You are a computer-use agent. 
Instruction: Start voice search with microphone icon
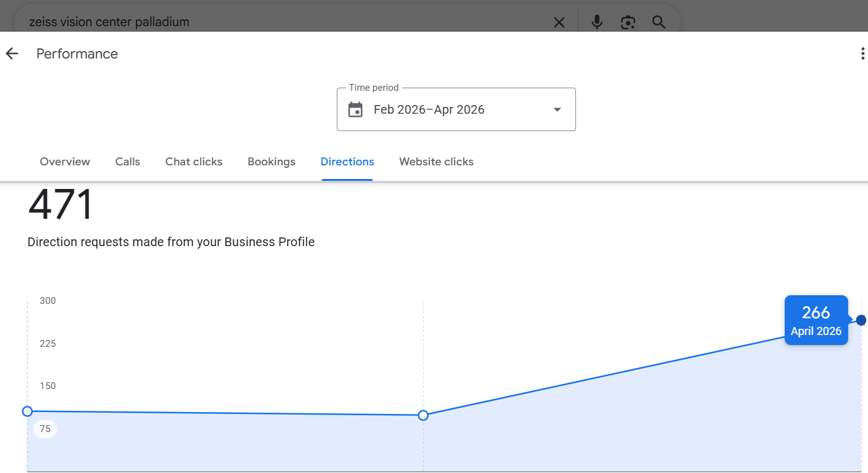point(597,22)
